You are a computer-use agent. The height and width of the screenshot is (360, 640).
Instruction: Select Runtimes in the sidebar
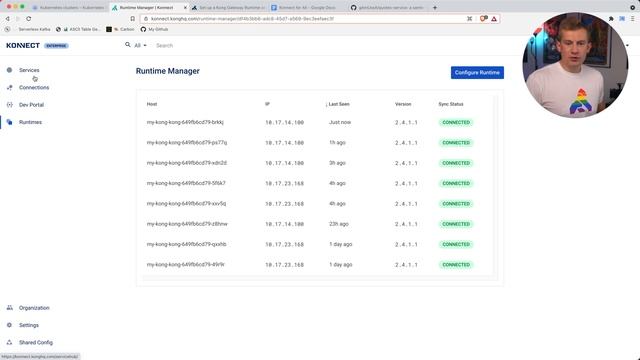(30, 122)
